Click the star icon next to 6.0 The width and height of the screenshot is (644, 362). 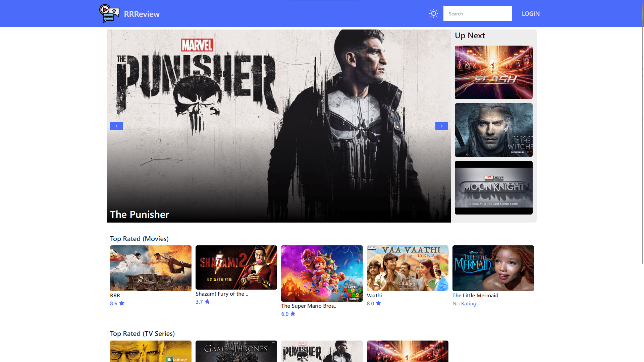293,314
